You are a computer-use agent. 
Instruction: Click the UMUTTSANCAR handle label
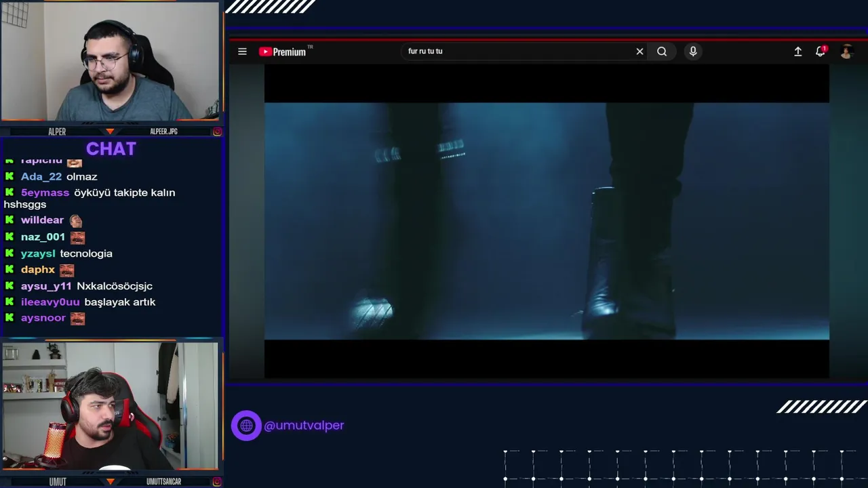(163, 482)
